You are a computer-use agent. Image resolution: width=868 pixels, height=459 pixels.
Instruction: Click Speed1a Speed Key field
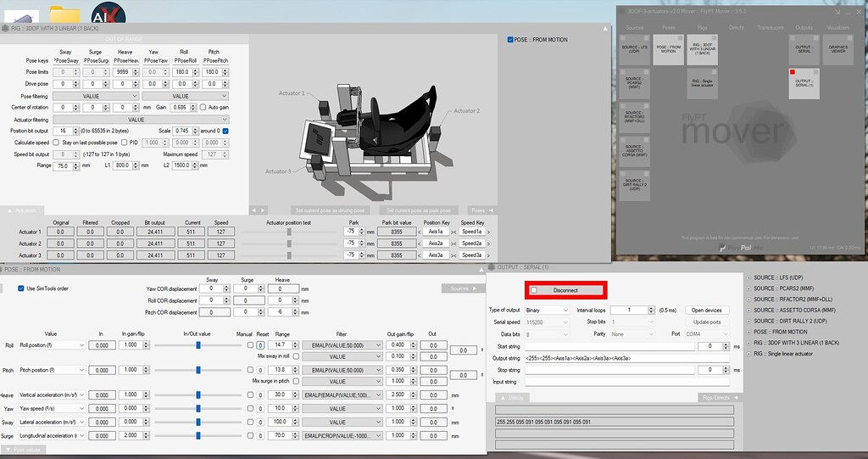tap(471, 232)
